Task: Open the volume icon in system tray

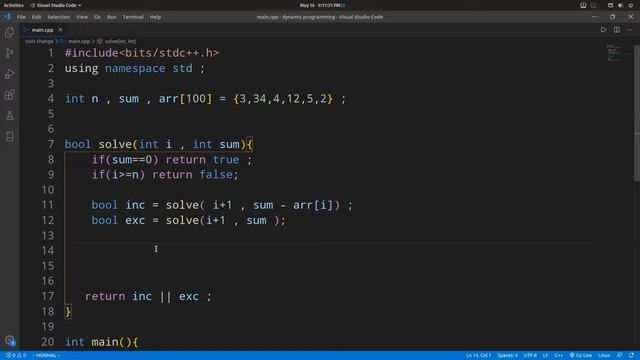Action: (620, 5)
